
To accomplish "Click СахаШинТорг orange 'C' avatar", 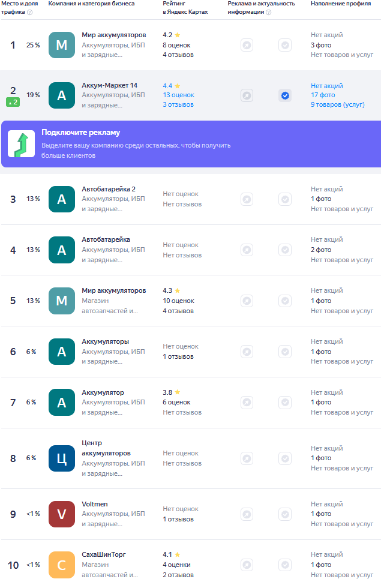I will (x=61, y=565).
